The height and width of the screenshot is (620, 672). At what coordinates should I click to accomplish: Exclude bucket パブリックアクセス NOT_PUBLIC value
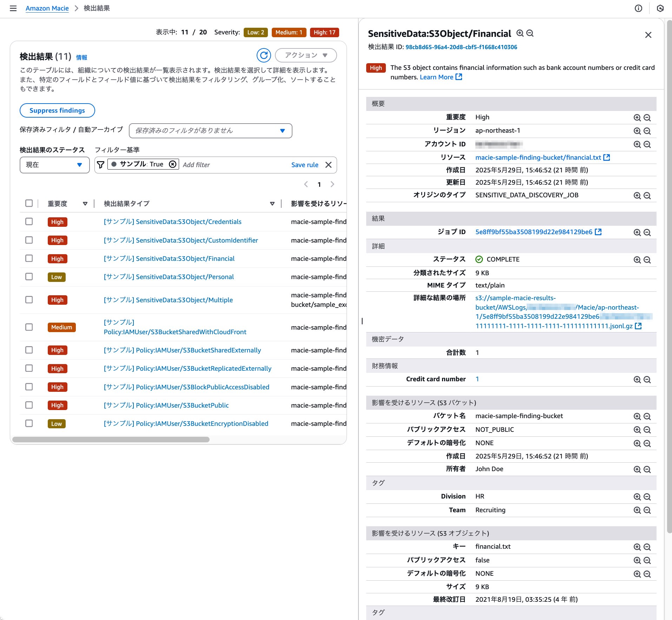[x=647, y=430]
